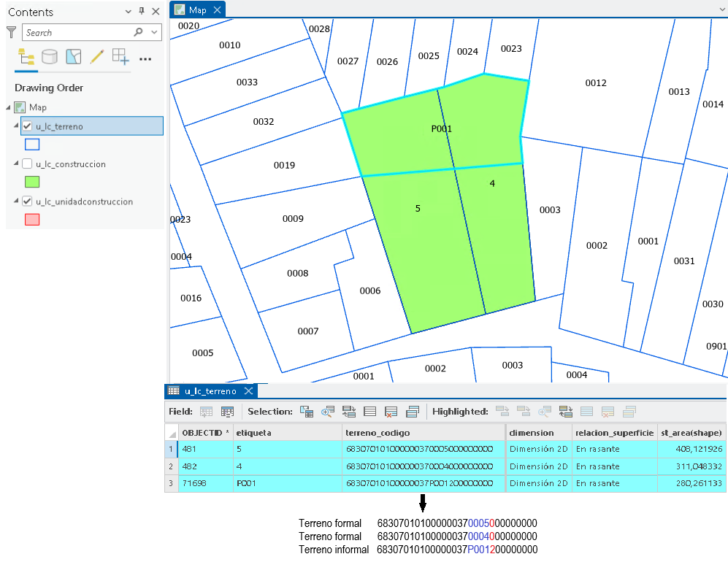Select List By Drawing Order icon
The width and height of the screenshot is (728, 562).
(x=26, y=57)
